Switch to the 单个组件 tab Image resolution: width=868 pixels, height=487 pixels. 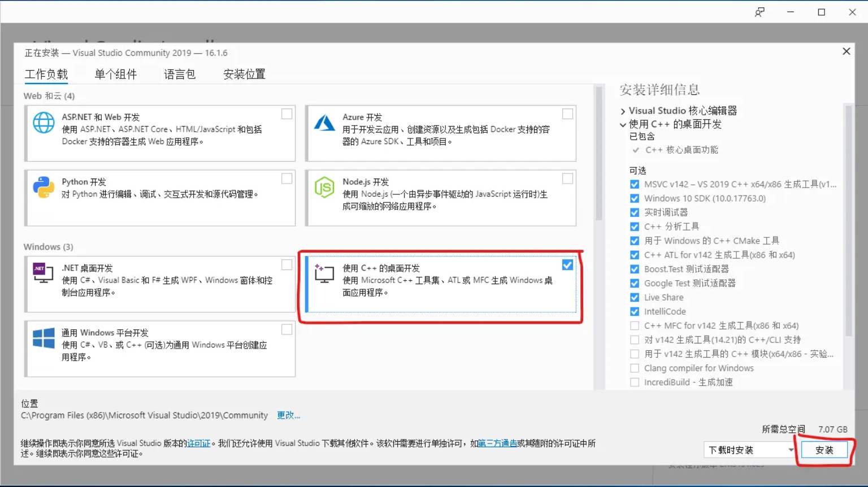tap(116, 74)
